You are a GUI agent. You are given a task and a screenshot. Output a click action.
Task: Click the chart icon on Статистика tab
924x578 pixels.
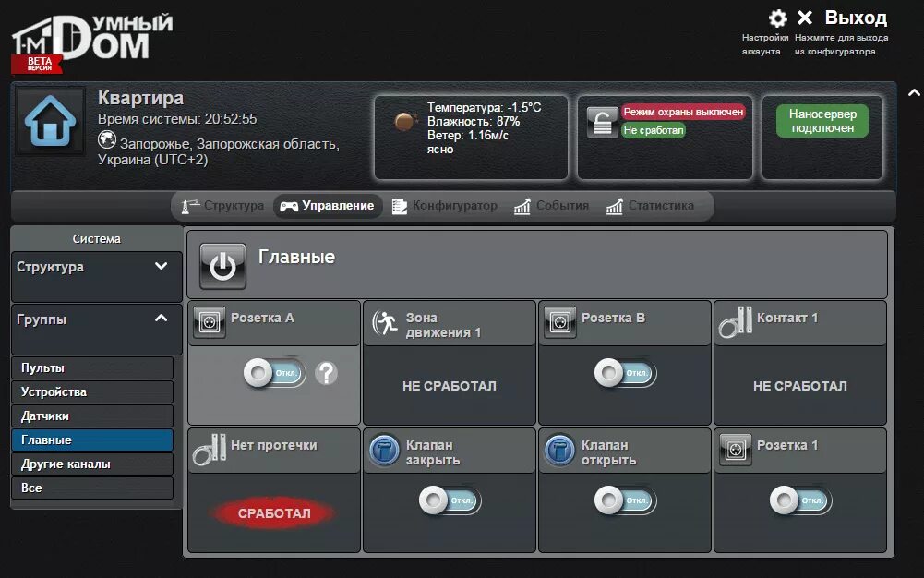pyautogui.click(x=615, y=206)
